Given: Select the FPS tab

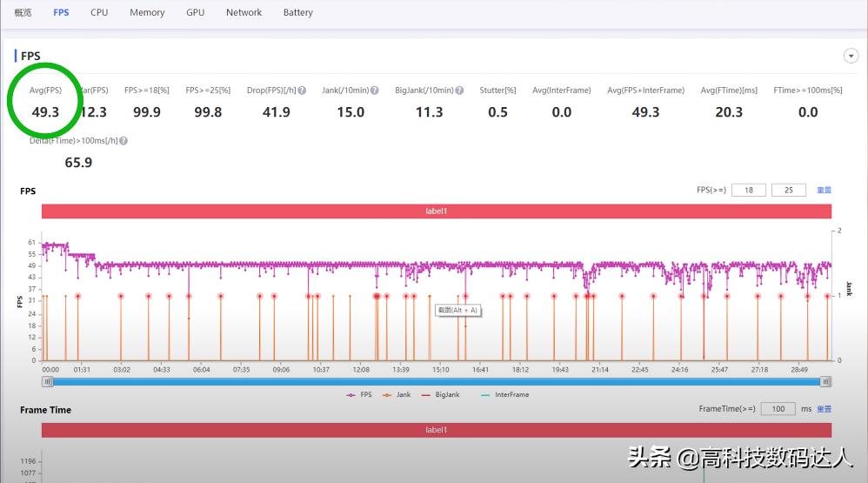Looking at the screenshot, I should click(61, 12).
